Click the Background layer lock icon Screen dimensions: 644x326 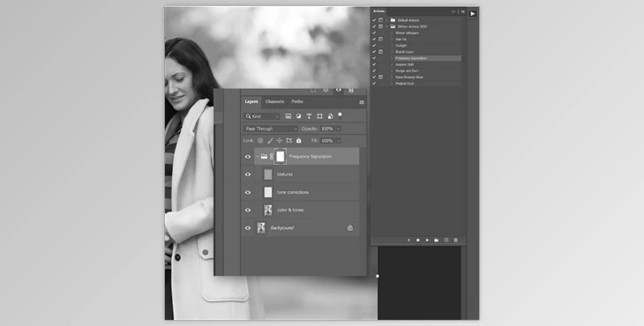pyautogui.click(x=350, y=228)
